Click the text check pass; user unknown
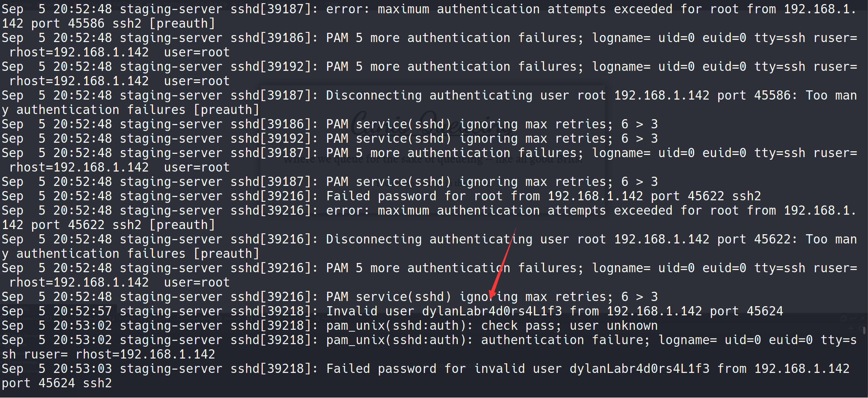 pyautogui.click(x=569, y=326)
